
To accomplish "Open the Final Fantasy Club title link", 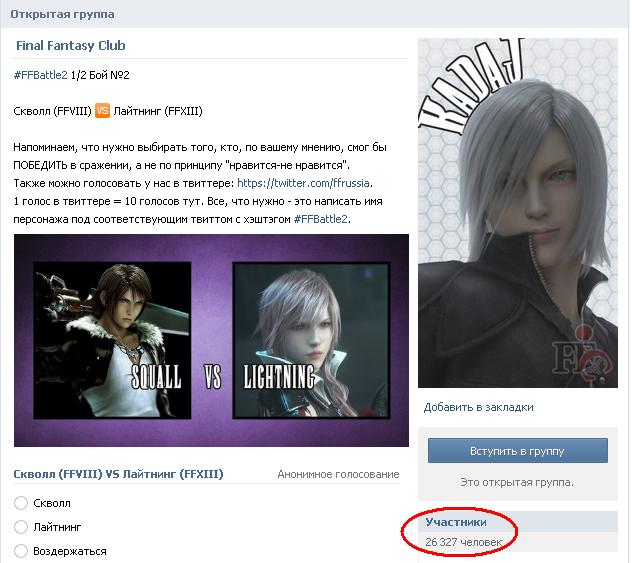I will (71, 46).
